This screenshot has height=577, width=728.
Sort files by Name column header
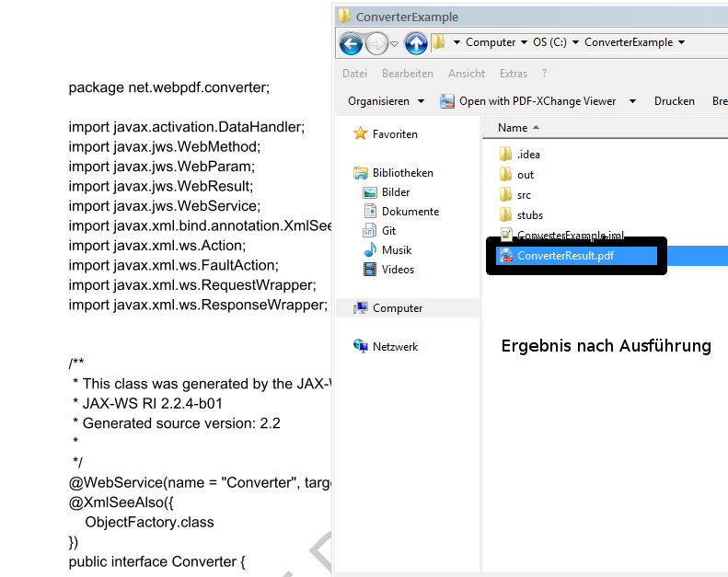(513, 128)
